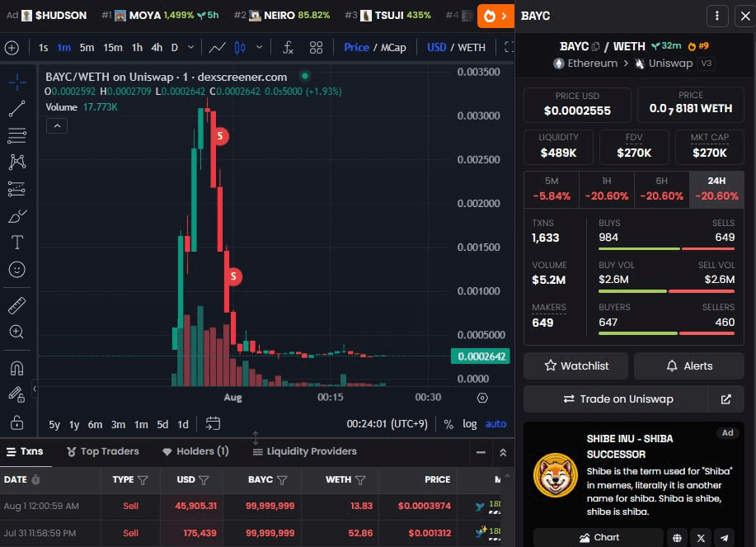Switch to Top Traders tab
Viewport: 756px width, 547px height.
[x=103, y=451]
